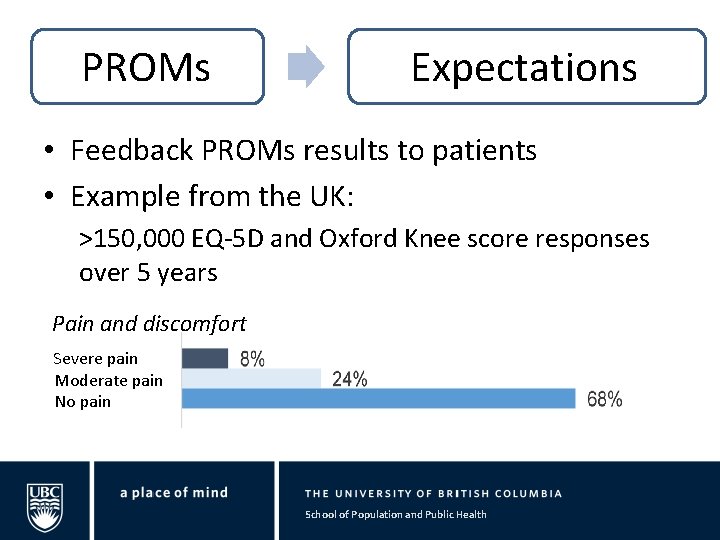Select the PROMs rounded box

click(147, 67)
